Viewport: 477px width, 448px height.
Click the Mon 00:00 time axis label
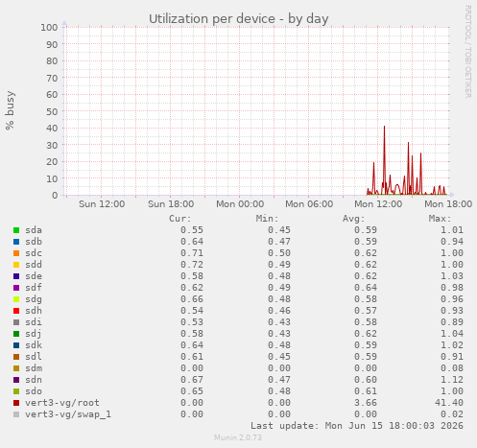(x=240, y=204)
